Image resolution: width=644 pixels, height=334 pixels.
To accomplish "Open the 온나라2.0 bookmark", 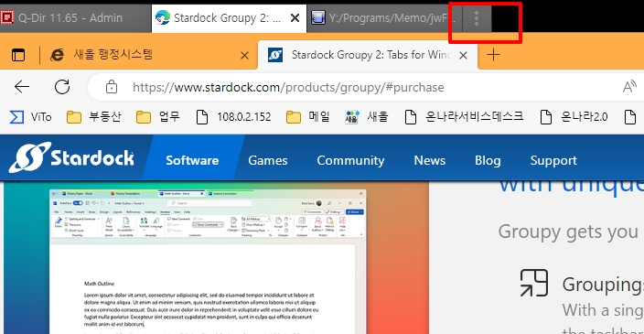I will point(574,117).
